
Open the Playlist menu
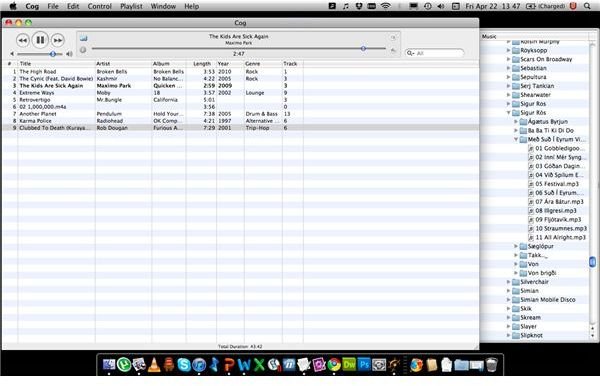click(131, 6)
